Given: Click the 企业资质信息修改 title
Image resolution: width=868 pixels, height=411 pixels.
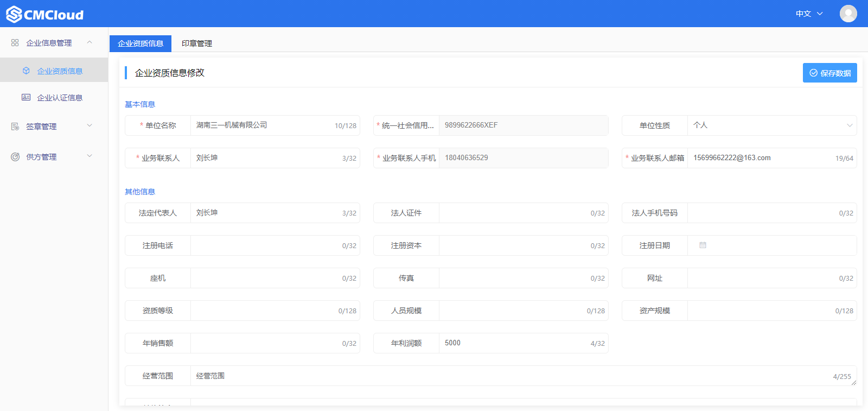Looking at the screenshot, I should click(170, 73).
